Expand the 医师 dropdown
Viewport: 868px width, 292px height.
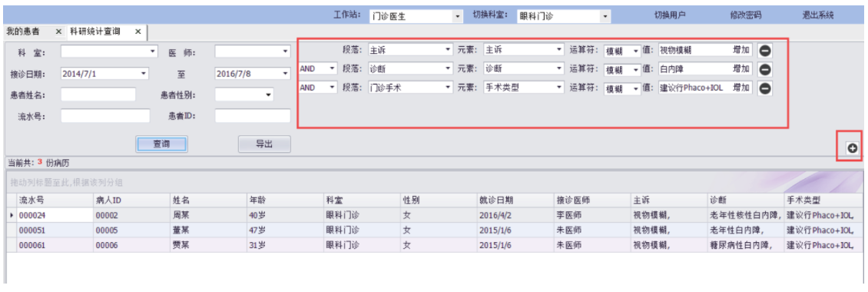click(x=253, y=52)
